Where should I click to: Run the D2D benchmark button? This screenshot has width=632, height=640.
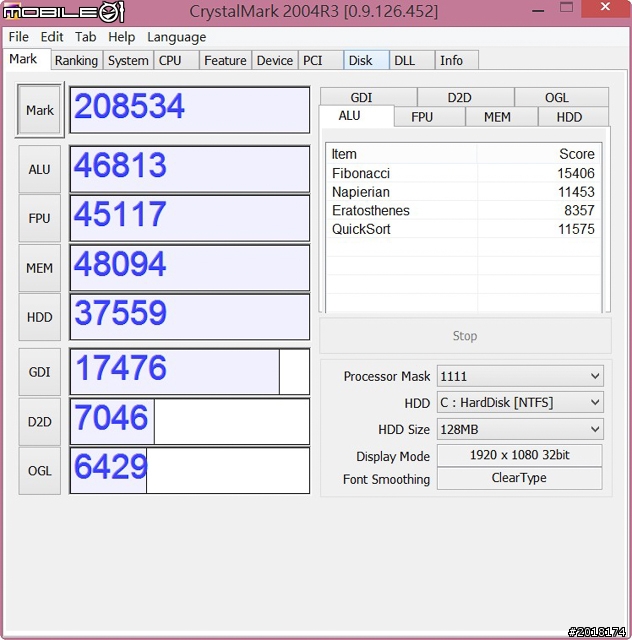[x=40, y=422]
